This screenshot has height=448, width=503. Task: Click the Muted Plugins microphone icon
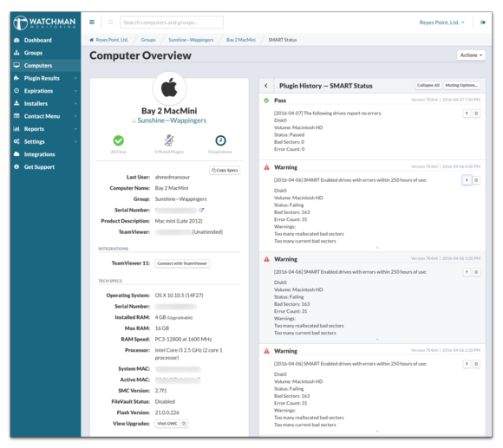(169, 140)
